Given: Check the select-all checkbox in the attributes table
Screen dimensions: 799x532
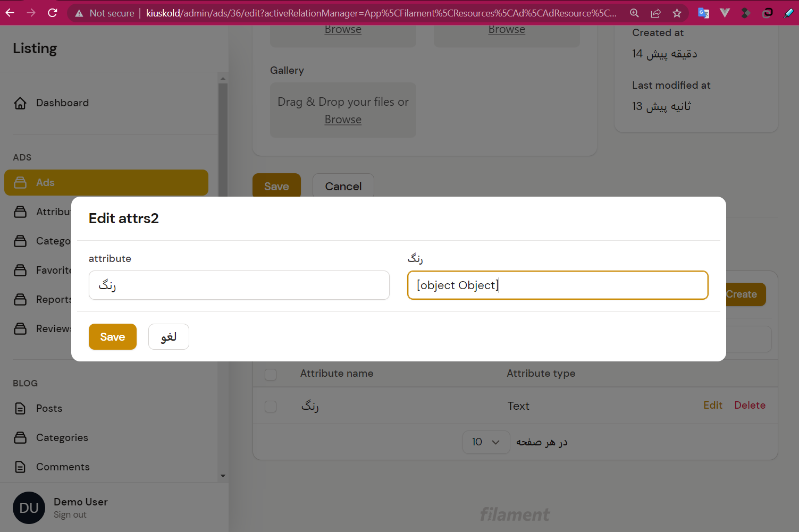Looking at the screenshot, I should click(x=270, y=374).
